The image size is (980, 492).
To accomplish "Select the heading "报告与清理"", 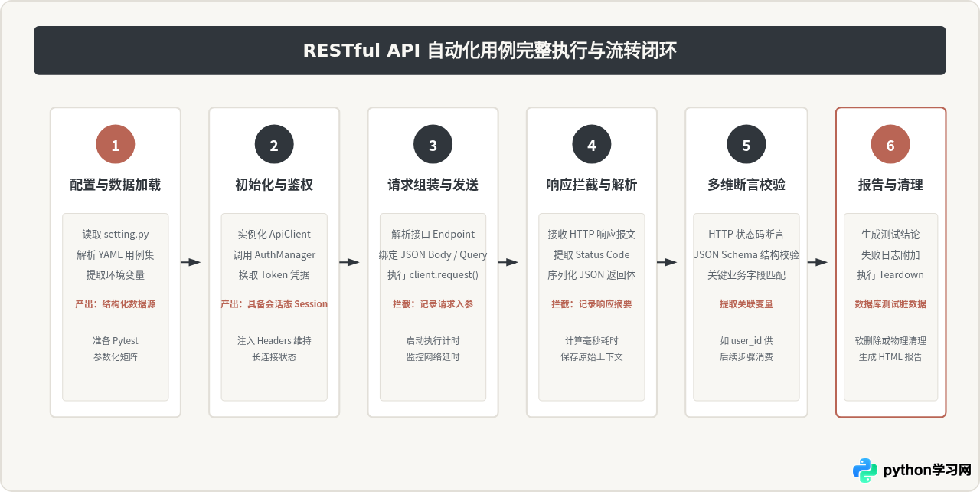I will point(890,185).
